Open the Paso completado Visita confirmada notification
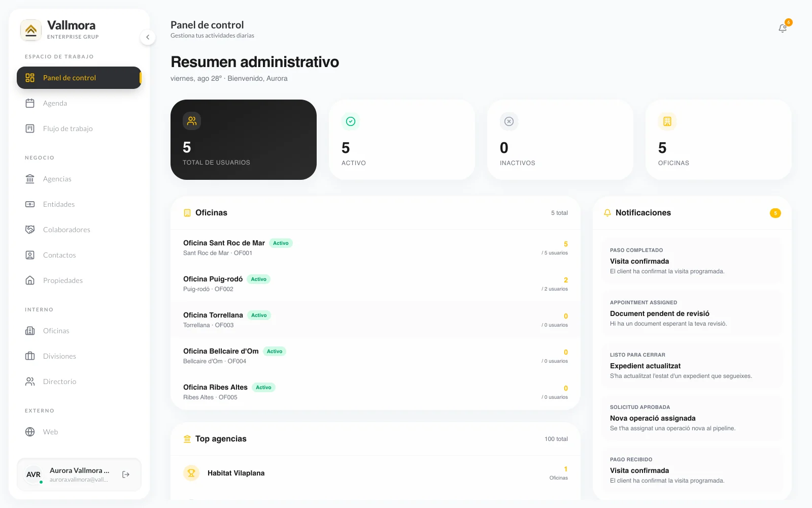 pos(692,261)
